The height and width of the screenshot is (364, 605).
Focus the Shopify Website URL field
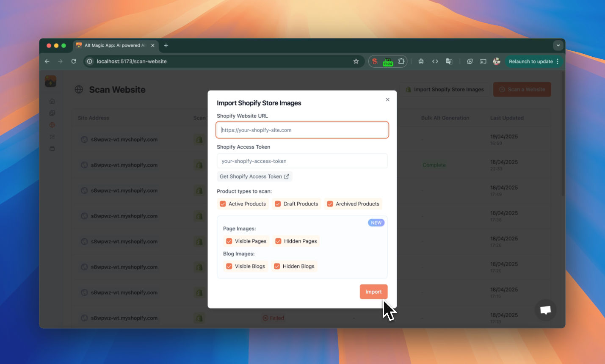302,130
